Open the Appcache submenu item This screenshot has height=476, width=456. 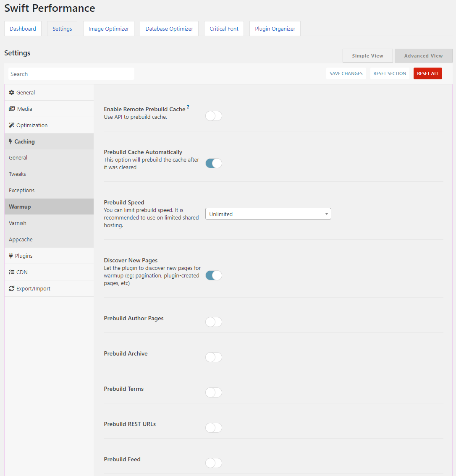tap(49, 240)
